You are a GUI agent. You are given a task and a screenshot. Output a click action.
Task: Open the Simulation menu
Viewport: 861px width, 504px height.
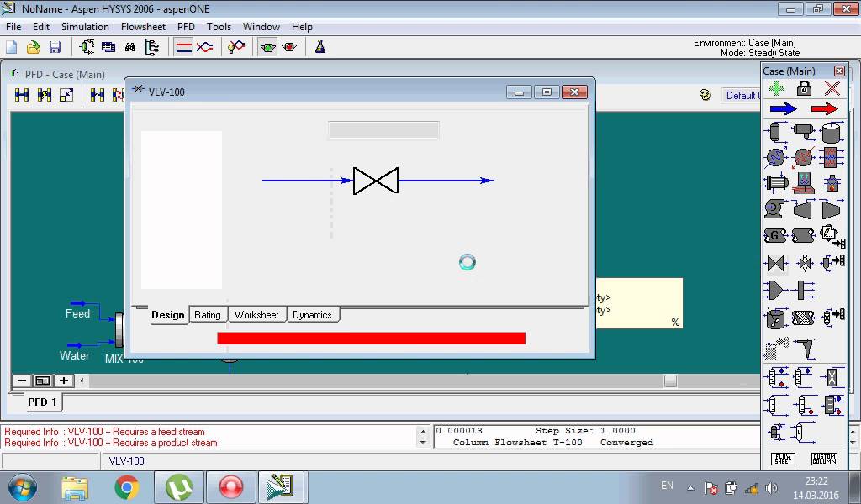point(85,26)
